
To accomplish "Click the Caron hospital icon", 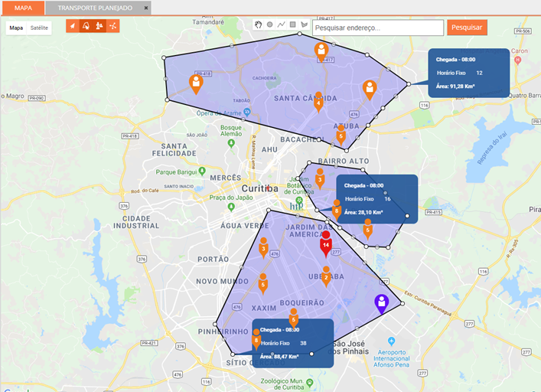I will [517, 60].
